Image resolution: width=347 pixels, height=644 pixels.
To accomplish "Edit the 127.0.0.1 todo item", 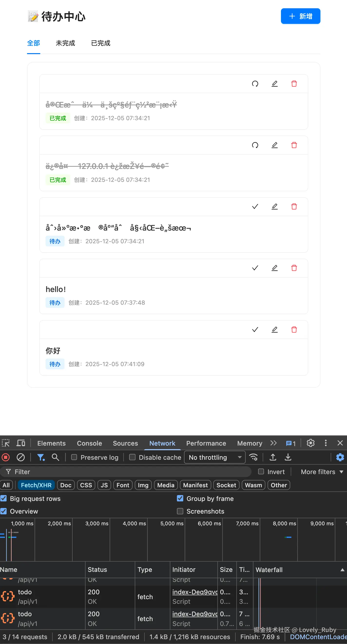I will pyautogui.click(x=274, y=145).
